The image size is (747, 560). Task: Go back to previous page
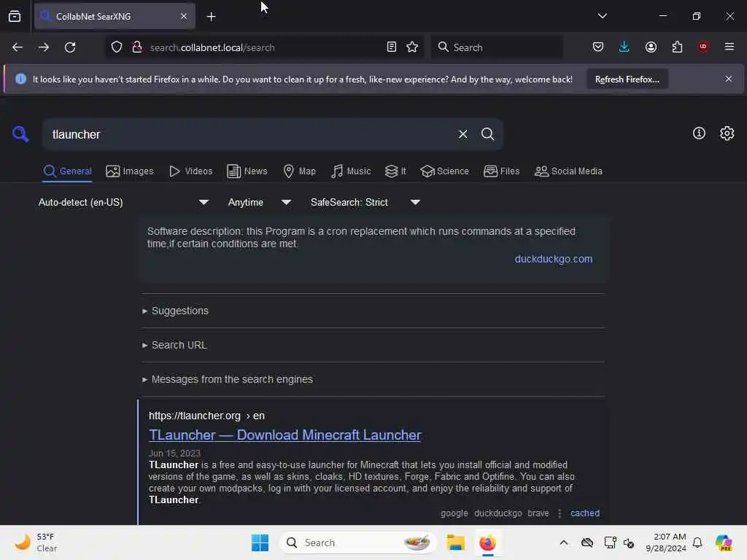point(18,47)
